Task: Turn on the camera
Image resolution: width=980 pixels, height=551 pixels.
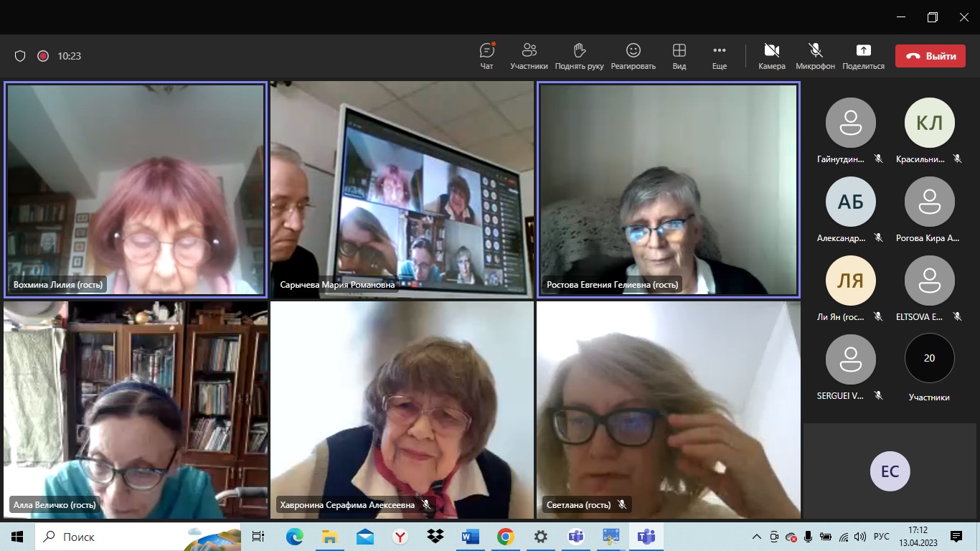Action: [772, 56]
